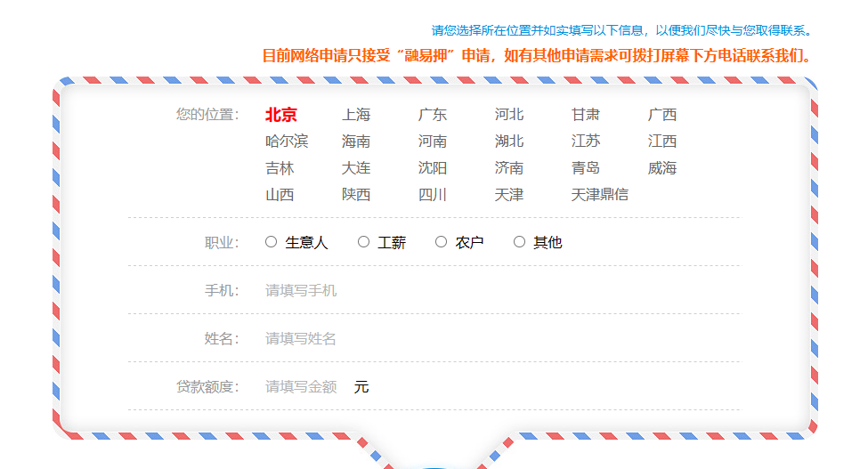Select 大连 from the city list

tap(356, 168)
